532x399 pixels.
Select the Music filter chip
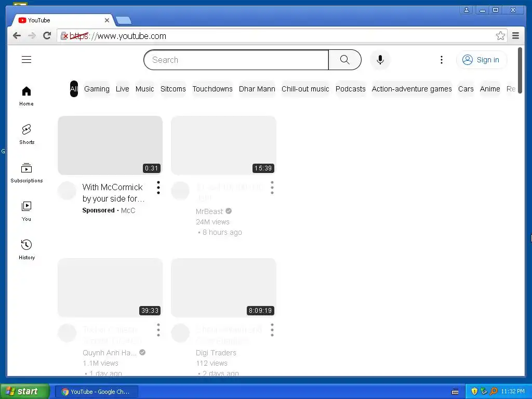pyautogui.click(x=144, y=89)
